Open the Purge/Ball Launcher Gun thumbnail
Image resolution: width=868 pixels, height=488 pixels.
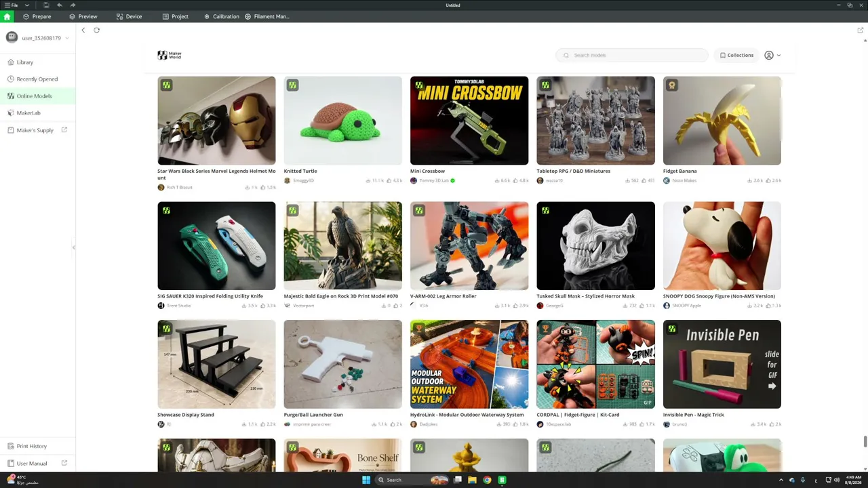click(343, 365)
